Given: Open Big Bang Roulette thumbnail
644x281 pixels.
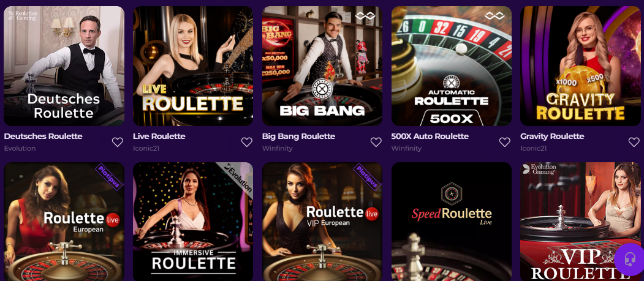Looking at the screenshot, I should pos(322,66).
